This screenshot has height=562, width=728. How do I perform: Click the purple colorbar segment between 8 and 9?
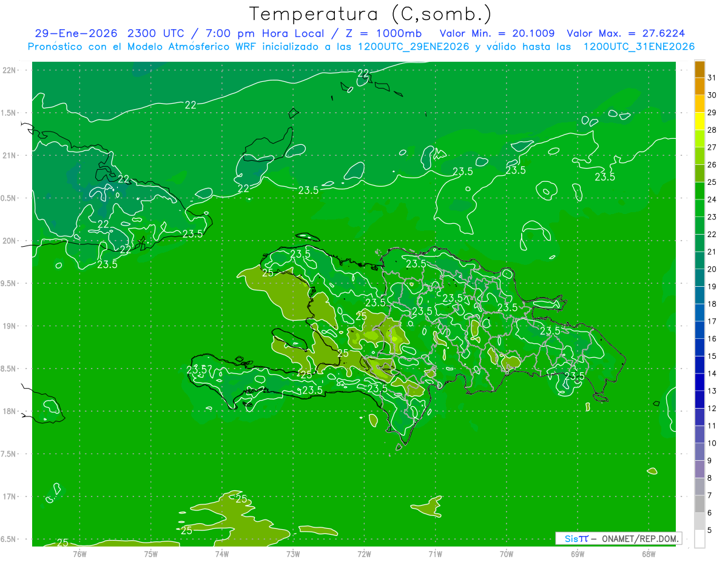pyautogui.click(x=699, y=469)
